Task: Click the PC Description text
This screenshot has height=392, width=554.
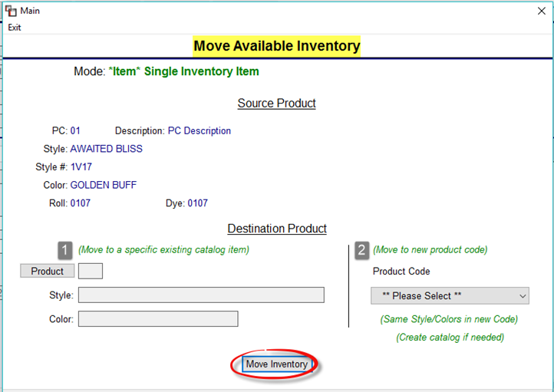Action: point(200,130)
